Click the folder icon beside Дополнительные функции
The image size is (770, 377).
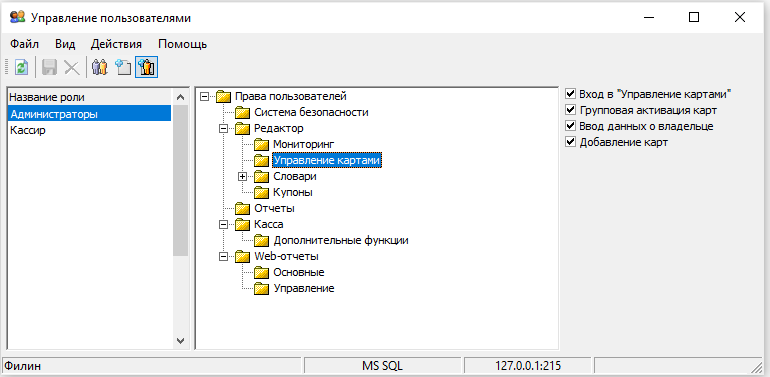(261, 241)
